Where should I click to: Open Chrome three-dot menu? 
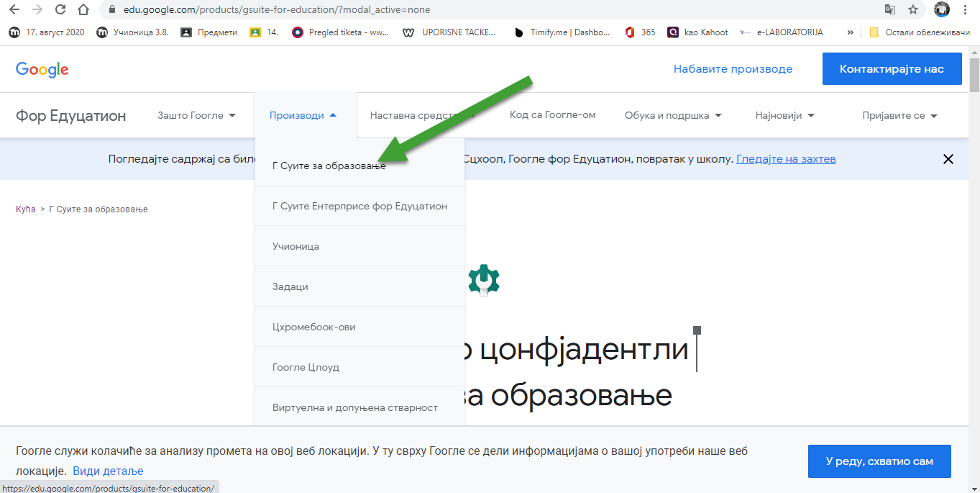click(x=966, y=10)
